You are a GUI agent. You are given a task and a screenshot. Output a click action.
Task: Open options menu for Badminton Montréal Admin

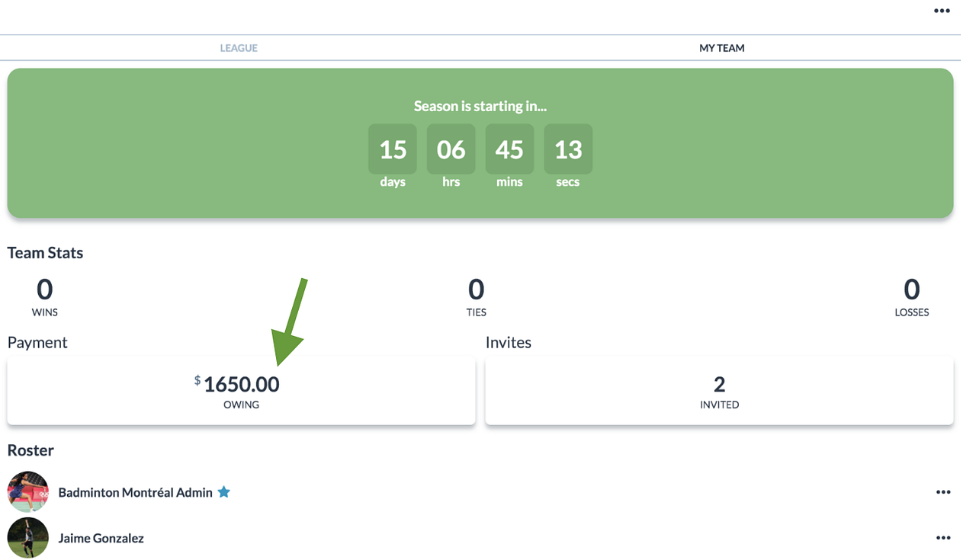pyautogui.click(x=943, y=492)
